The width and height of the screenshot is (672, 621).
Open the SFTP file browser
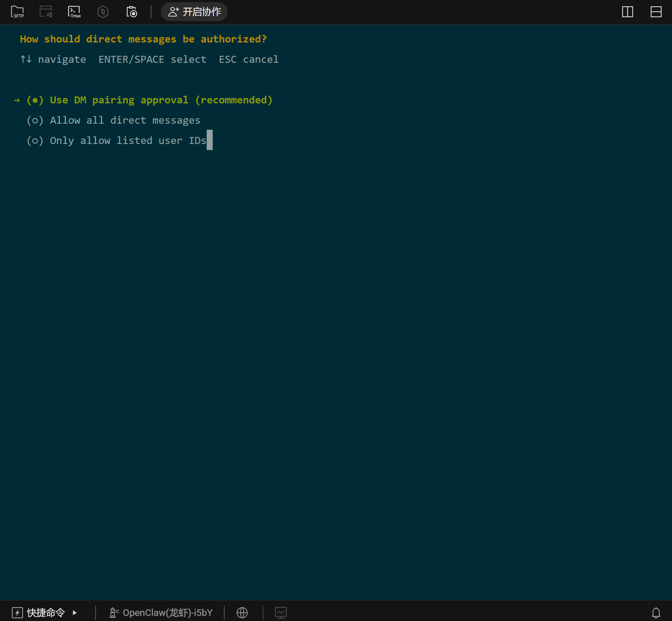[17, 12]
